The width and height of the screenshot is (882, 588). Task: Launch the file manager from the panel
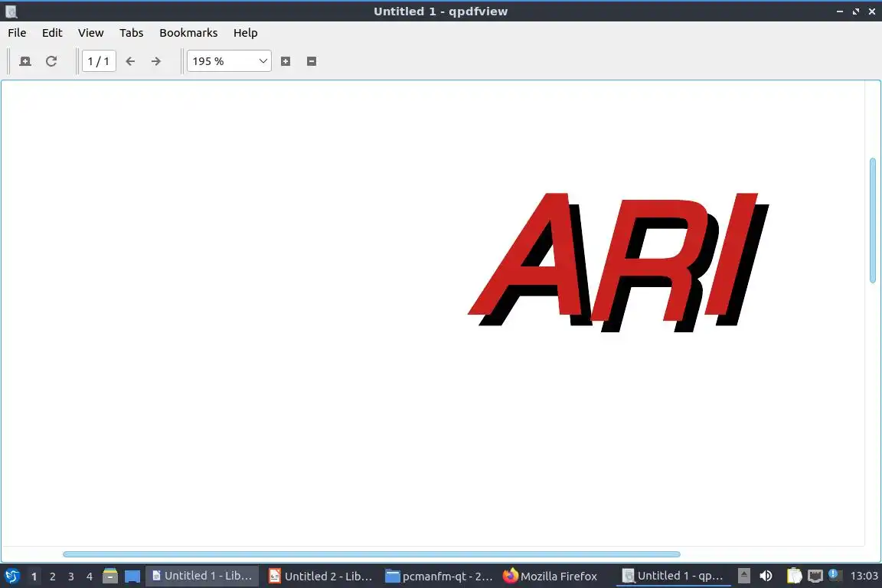click(110, 577)
